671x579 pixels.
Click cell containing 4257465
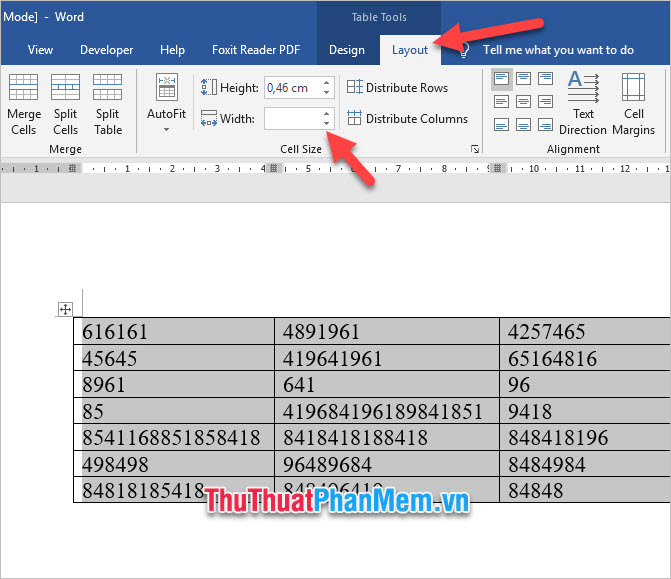585,331
